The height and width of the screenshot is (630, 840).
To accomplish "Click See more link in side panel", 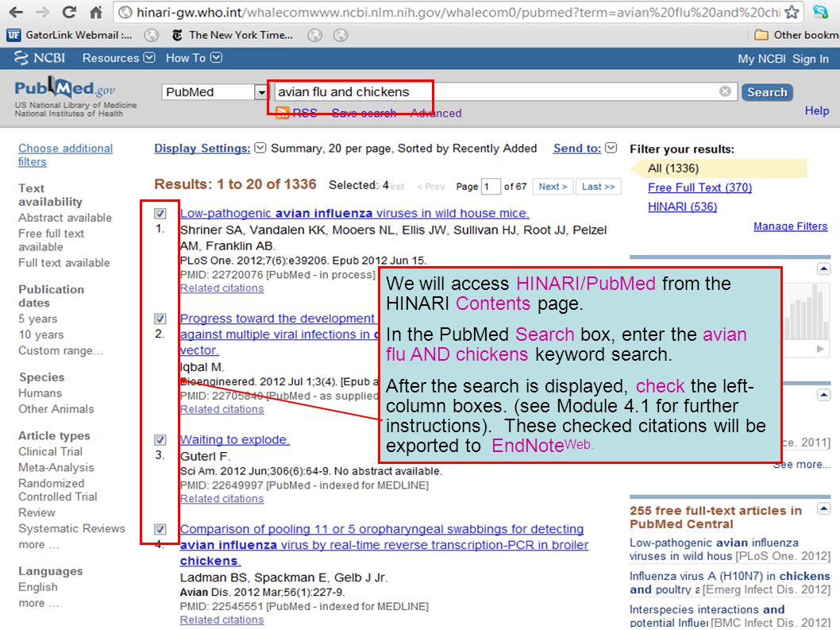I will (801, 464).
